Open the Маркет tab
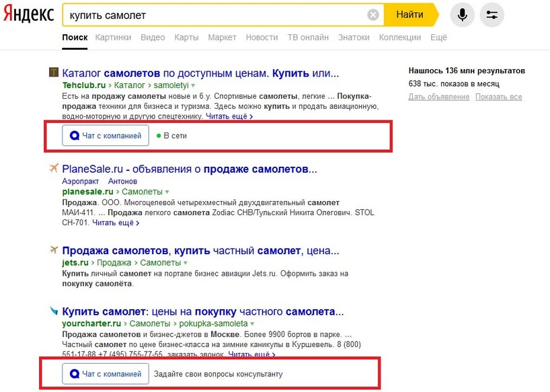 click(222, 38)
